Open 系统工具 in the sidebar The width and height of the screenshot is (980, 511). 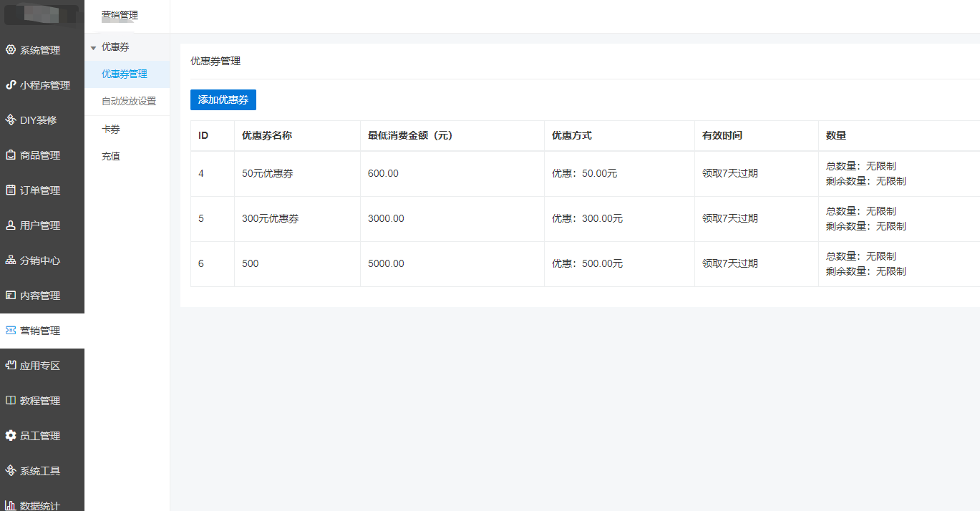42,471
